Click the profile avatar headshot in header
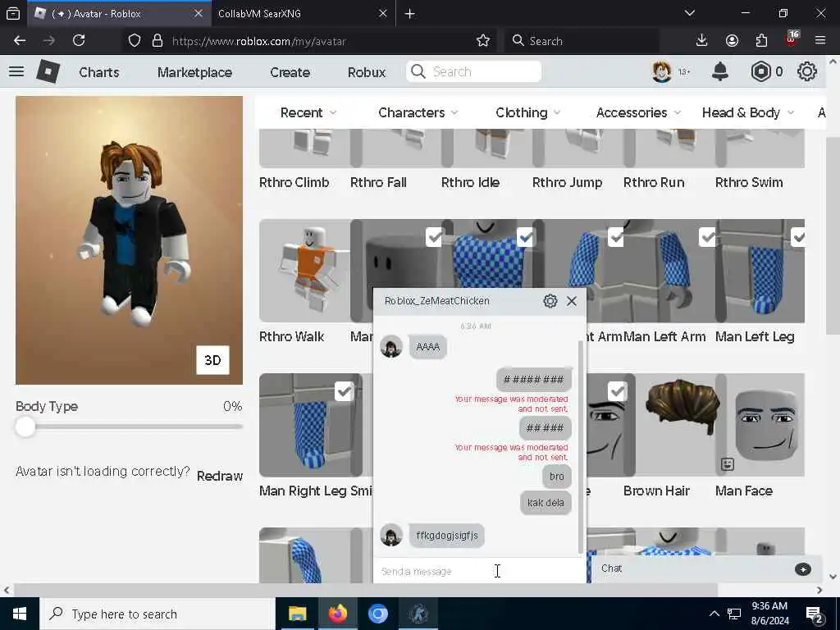840x630 pixels. coord(662,71)
